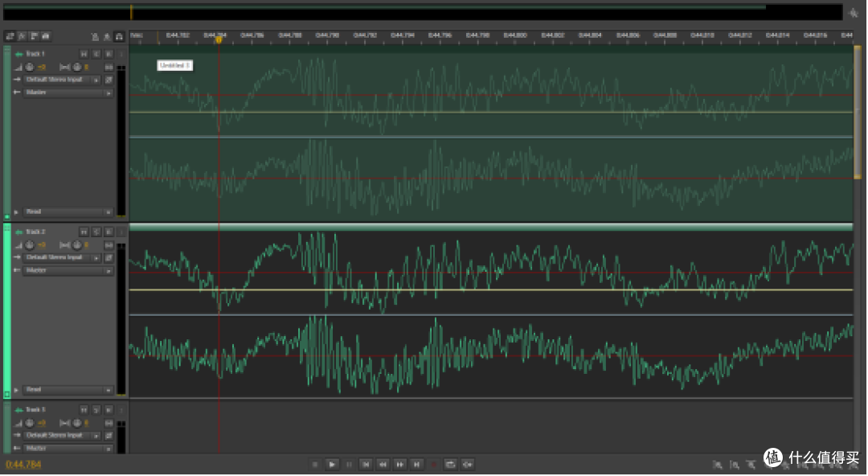Solo Track 1 with the S button
Viewport: 868px width, 476px height.
[96, 54]
